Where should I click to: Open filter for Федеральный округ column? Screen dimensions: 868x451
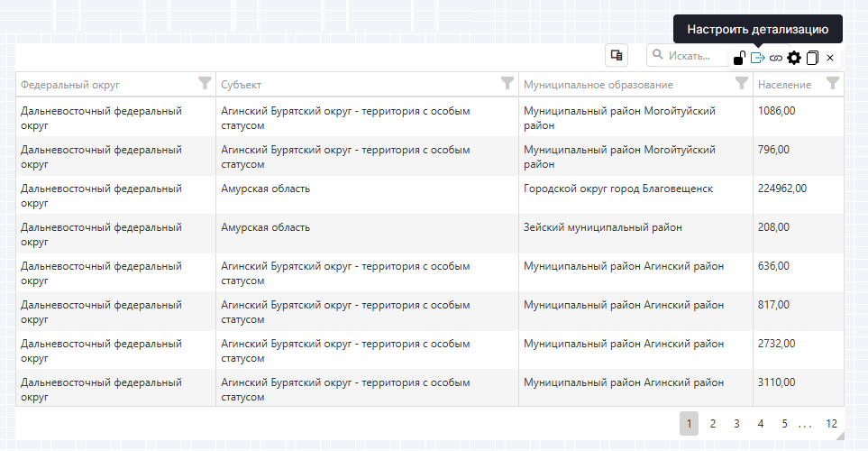(x=205, y=84)
